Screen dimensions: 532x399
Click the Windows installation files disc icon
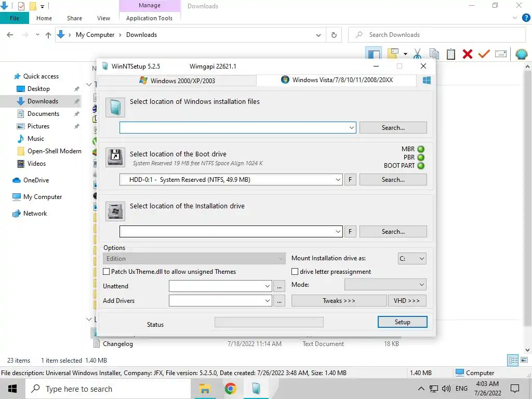(115, 108)
